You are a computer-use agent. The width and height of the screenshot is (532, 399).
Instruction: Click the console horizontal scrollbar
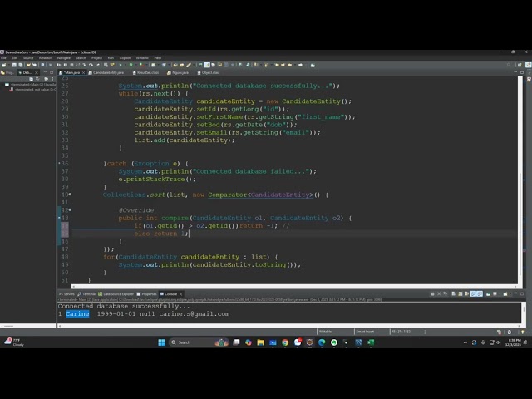click(x=290, y=326)
